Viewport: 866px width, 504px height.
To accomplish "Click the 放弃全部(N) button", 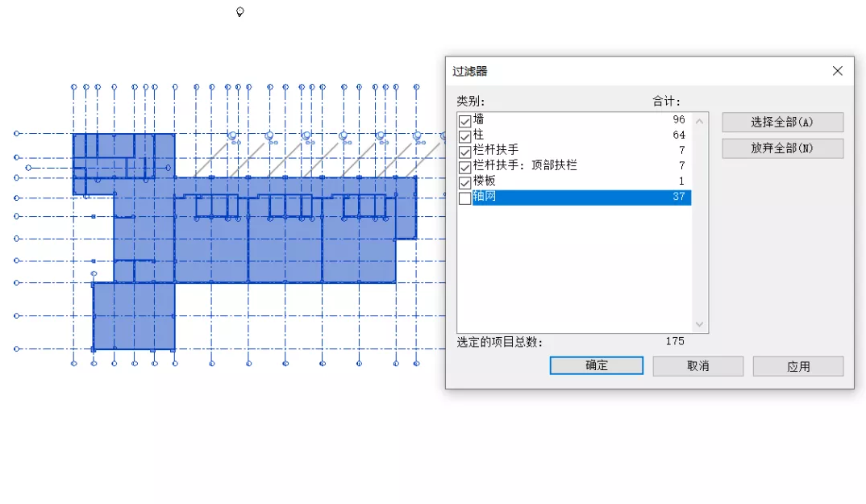I will pyautogui.click(x=781, y=148).
